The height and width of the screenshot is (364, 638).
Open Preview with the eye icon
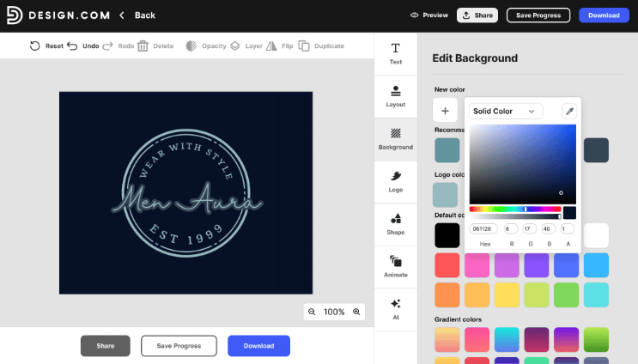click(414, 15)
